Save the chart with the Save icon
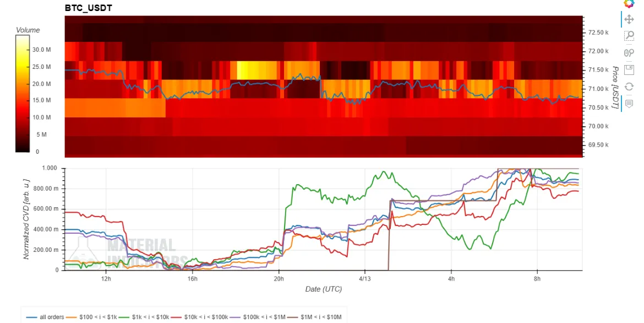644x323 pixels. (x=629, y=69)
